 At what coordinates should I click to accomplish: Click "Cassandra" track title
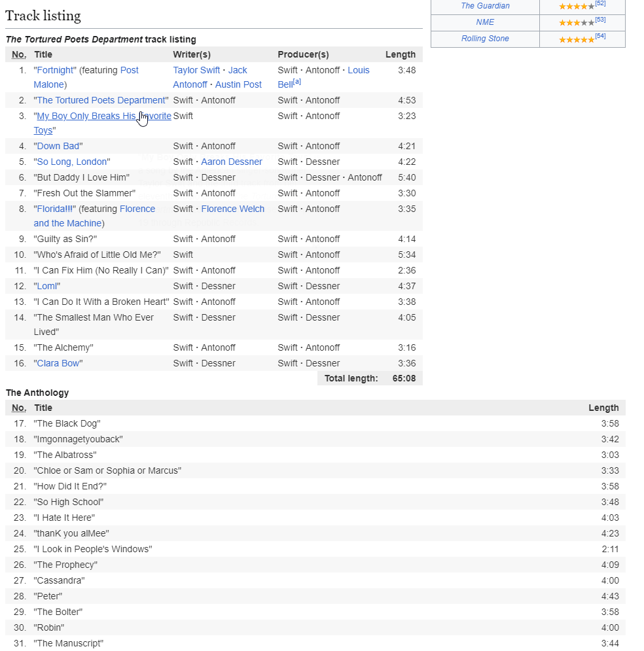(60, 581)
